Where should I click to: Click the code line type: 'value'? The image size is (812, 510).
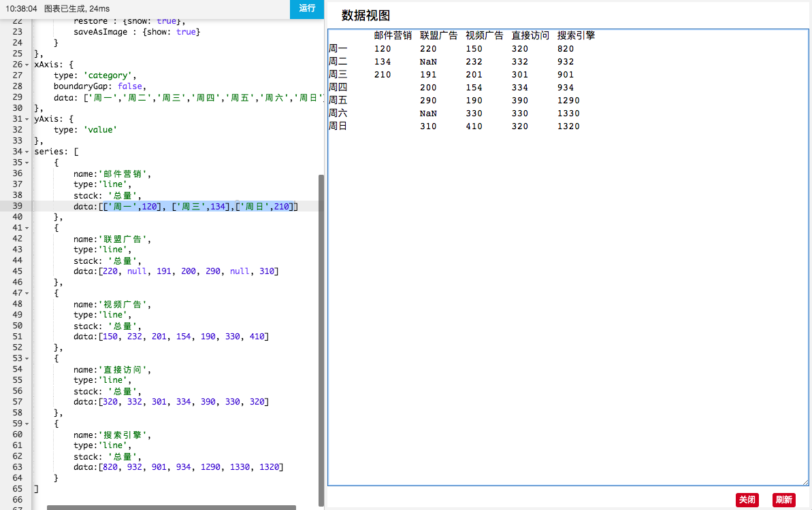click(x=86, y=130)
